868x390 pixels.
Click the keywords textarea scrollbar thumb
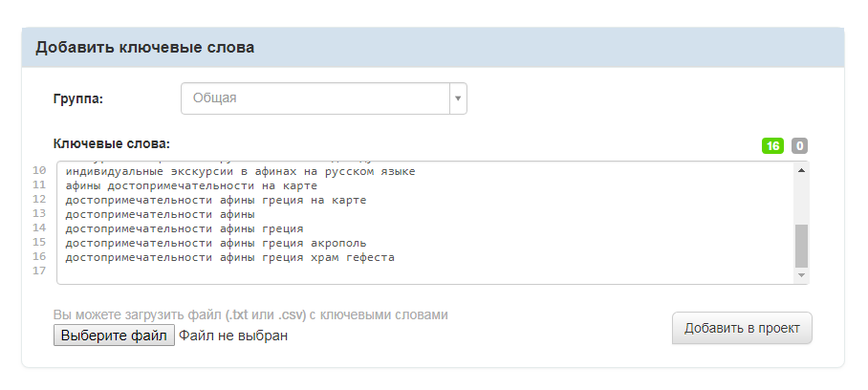(x=801, y=246)
